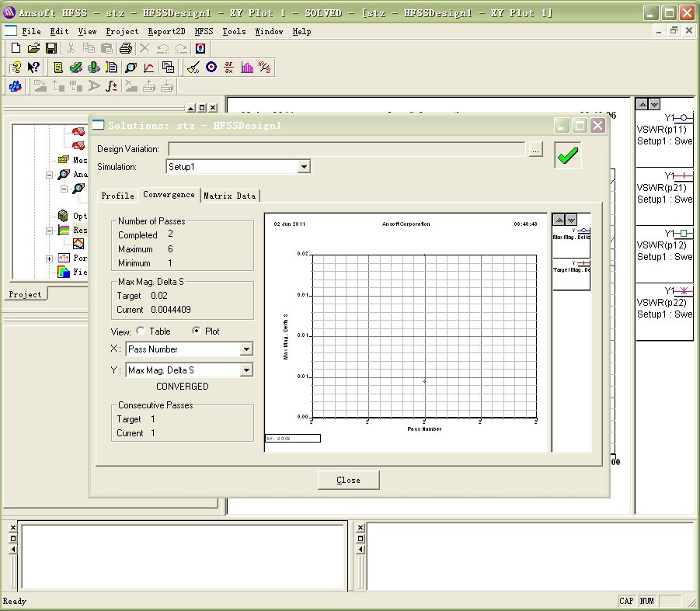Open the Y axis Max Mag. Delta S dropdown

click(x=246, y=370)
